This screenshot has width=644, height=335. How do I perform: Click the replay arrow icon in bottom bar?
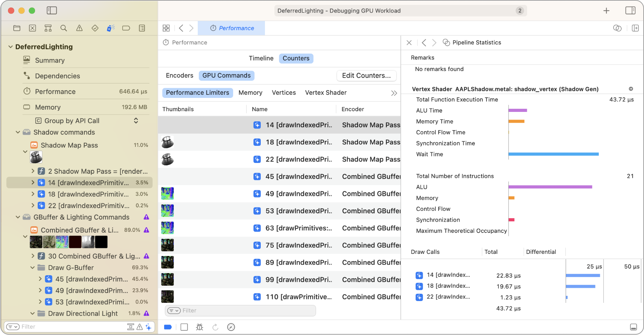[x=215, y=327]
